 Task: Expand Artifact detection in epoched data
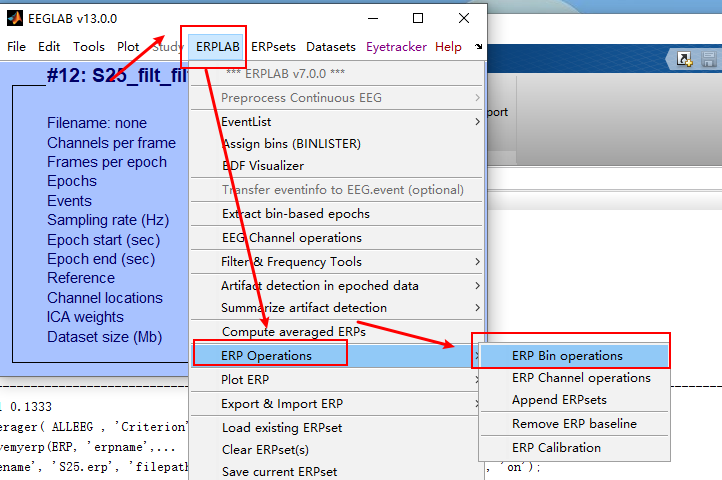(x=337, y=286)
